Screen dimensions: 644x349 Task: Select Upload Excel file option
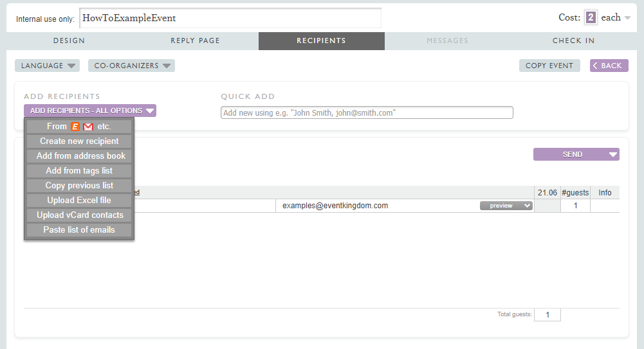point(79,201)
